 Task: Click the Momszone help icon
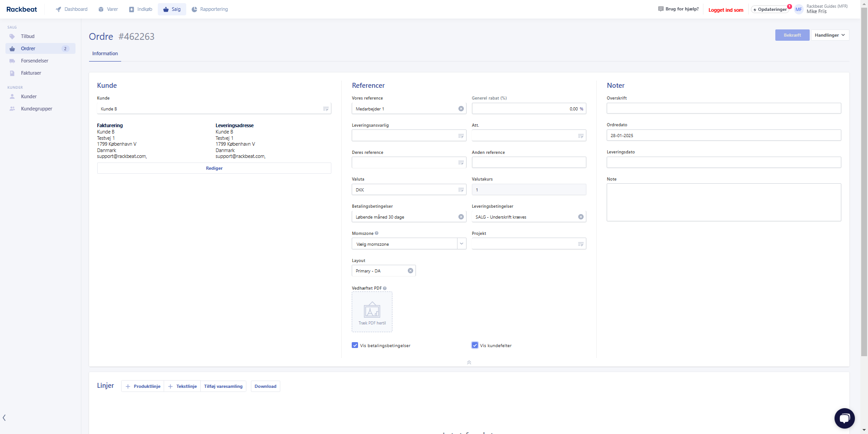(377, 234)
